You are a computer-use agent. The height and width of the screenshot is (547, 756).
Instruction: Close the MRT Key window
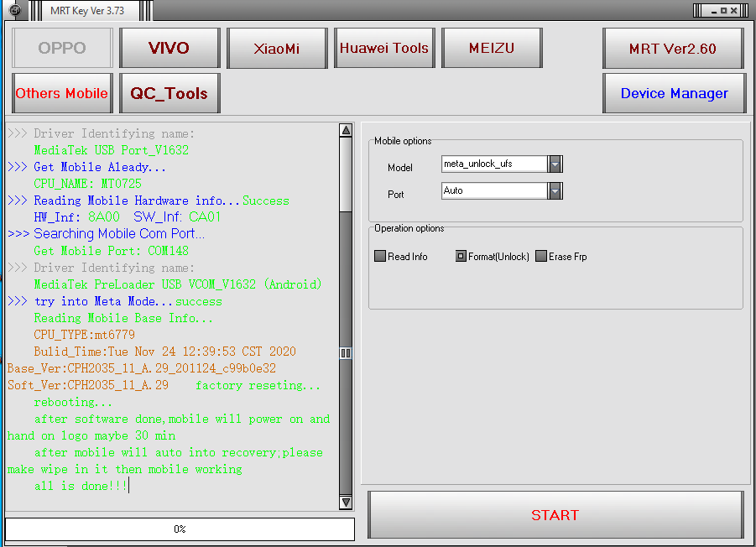tap(733, 11)
